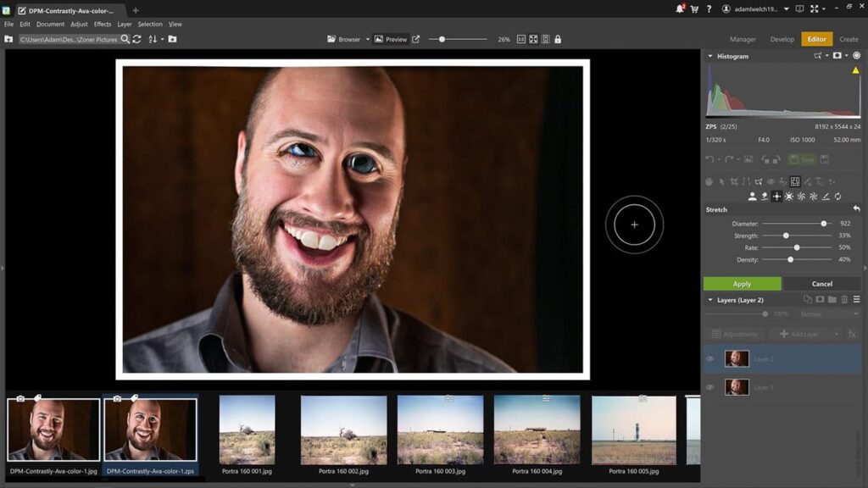
Task: Toggle histogram clipping warning triangle
Action: (x=856, y=70)
